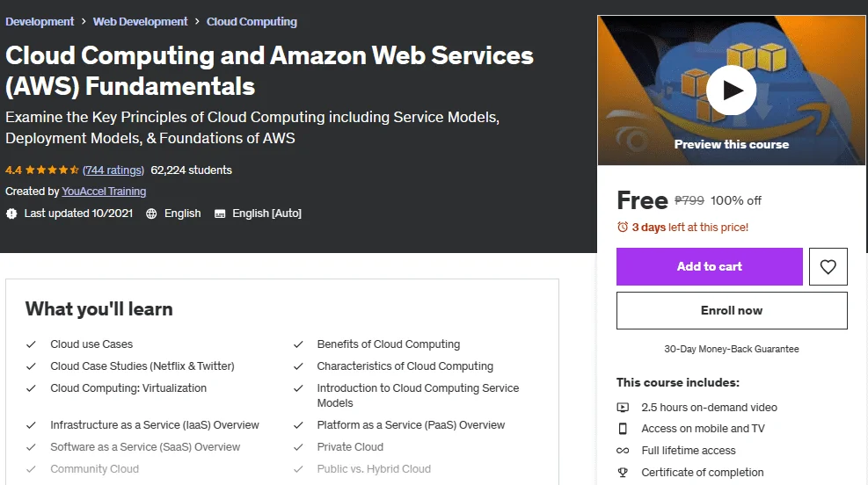The height and width of the screenshot is (485, 868).
Task: Open the Cloud Computing breadcrumb
Action: pyautogui.click(x=252, y=22)
